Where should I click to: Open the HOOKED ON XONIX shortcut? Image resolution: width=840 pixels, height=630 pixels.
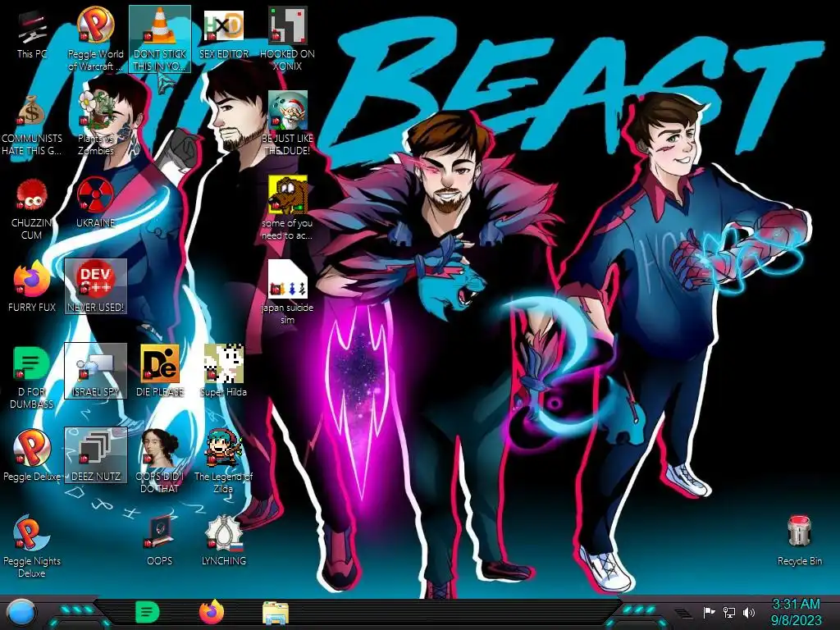[287, 38]
